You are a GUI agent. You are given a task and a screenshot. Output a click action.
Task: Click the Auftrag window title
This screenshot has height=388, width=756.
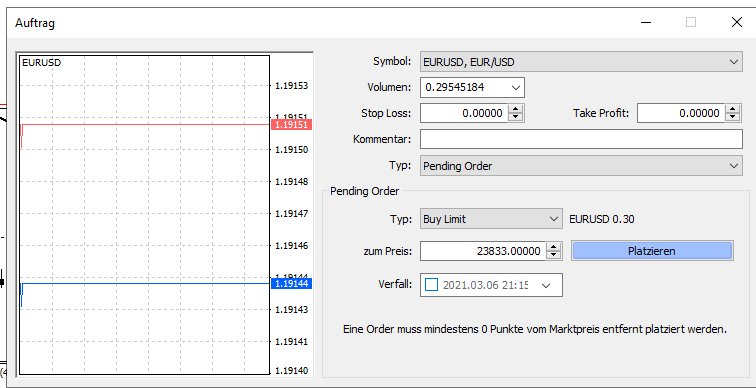tap(35, 23)
